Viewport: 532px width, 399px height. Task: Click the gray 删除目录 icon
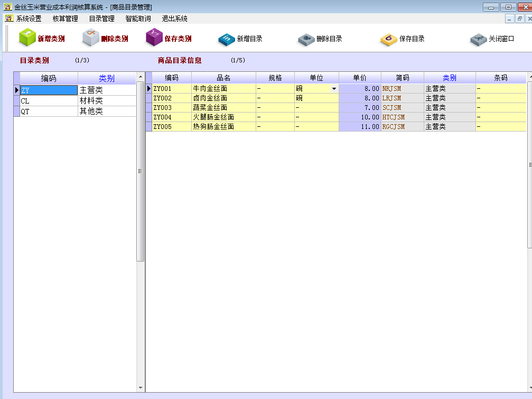click(306, 39)
